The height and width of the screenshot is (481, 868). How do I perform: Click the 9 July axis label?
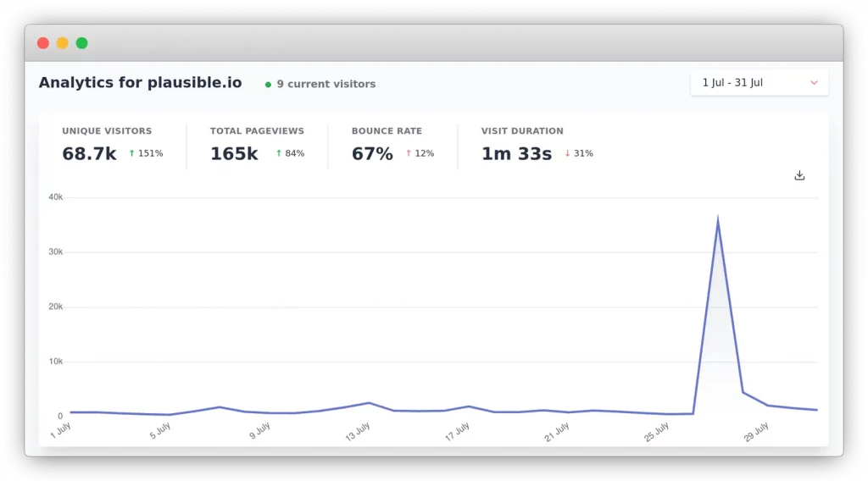coord(259,431)
